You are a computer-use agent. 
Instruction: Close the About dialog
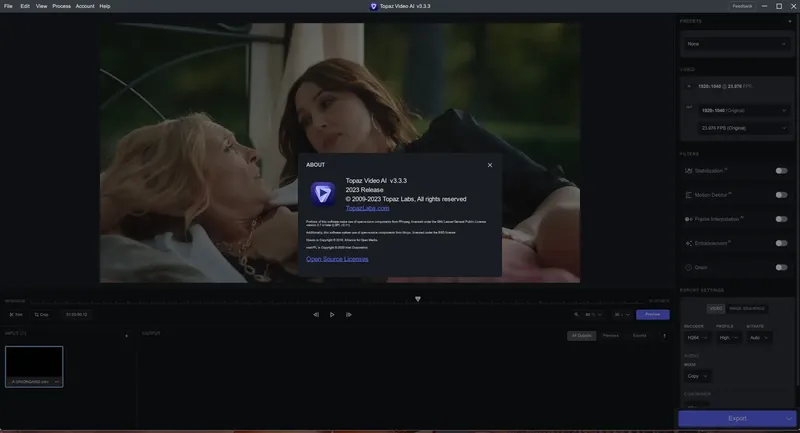click(490, 165)
